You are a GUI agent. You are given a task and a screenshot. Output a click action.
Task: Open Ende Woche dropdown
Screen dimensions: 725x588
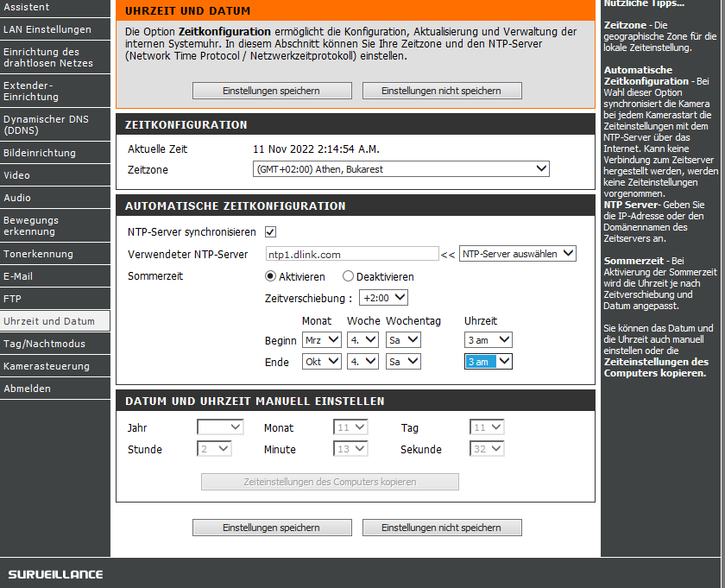362,361
